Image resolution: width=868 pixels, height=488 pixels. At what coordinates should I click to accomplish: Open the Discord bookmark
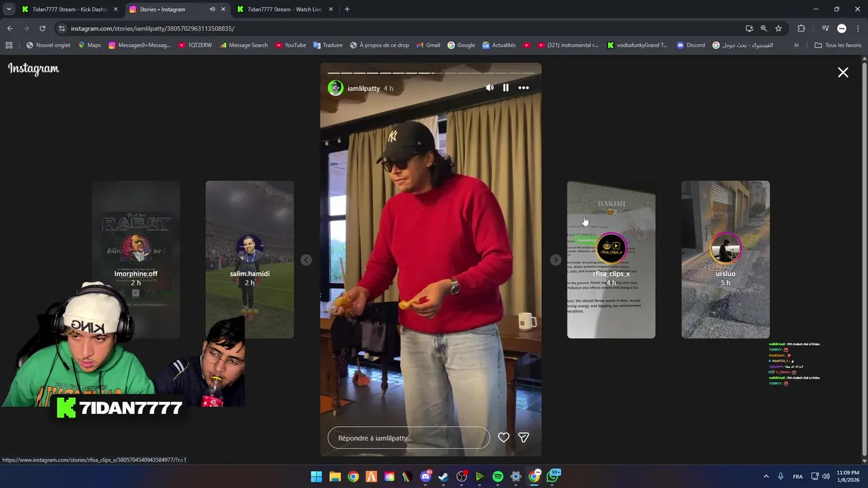(x=690, y=45)
